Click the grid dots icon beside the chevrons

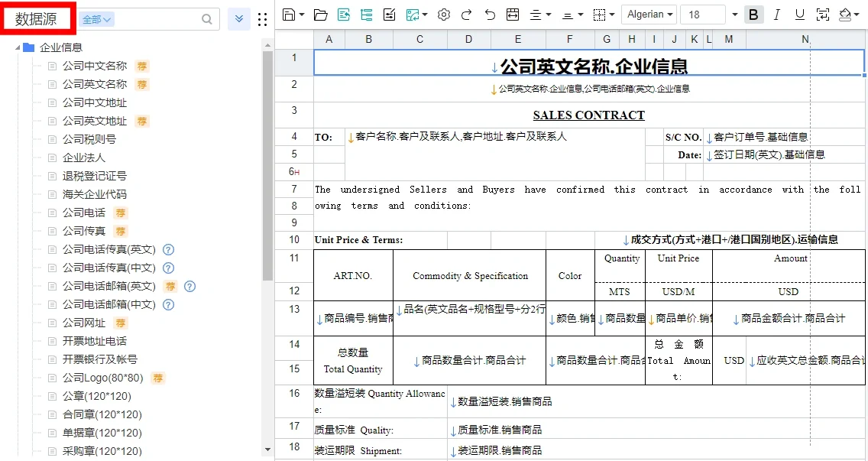tap(263, 18)
